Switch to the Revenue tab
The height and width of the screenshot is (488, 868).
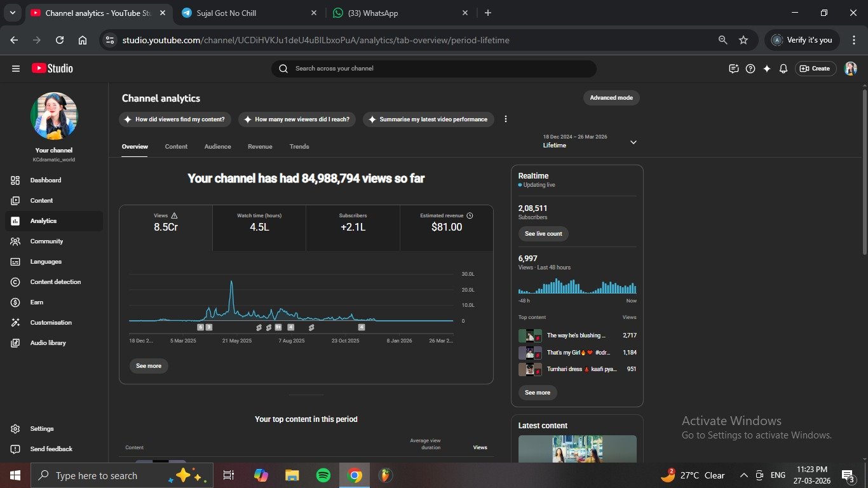[260, 147]
